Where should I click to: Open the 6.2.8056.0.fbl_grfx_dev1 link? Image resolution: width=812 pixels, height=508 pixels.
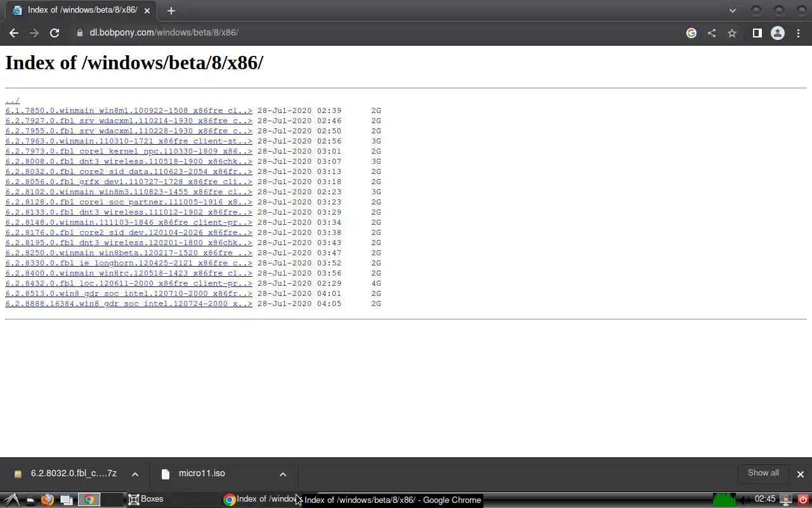click(129, 182)
